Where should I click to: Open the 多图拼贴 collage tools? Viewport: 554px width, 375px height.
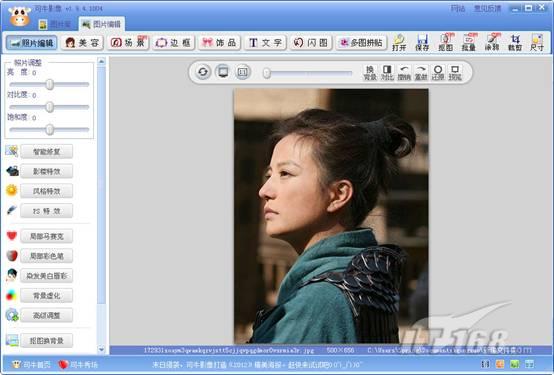(361, 43)
